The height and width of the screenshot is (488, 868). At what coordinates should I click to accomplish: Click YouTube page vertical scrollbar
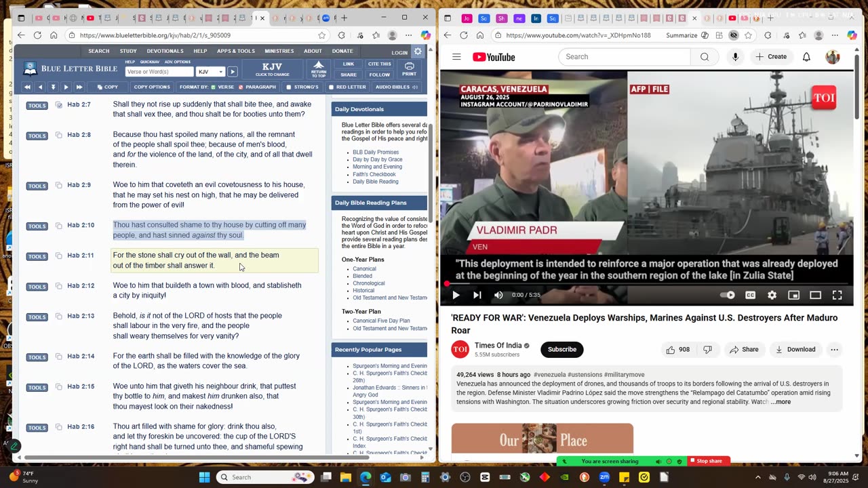pos(857,87)
